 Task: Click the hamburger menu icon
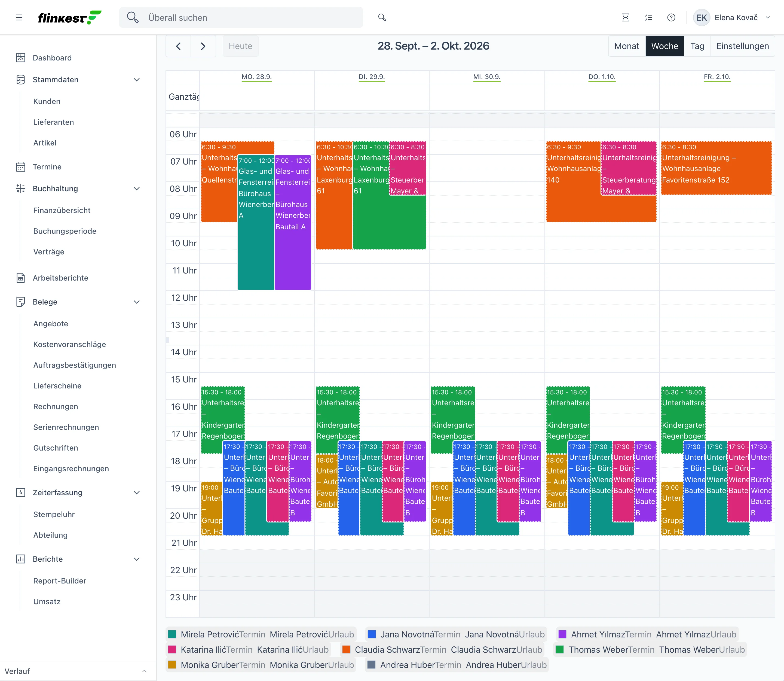[19, 17]
